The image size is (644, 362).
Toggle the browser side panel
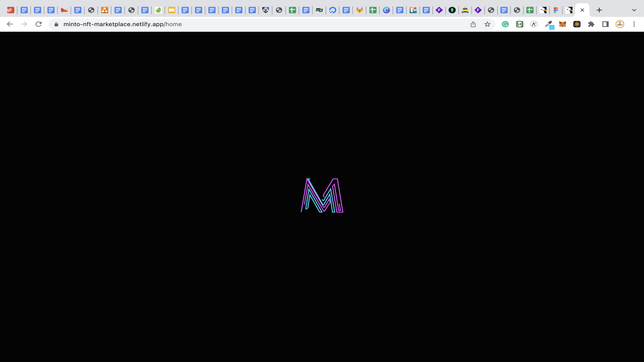pos(606,24)
